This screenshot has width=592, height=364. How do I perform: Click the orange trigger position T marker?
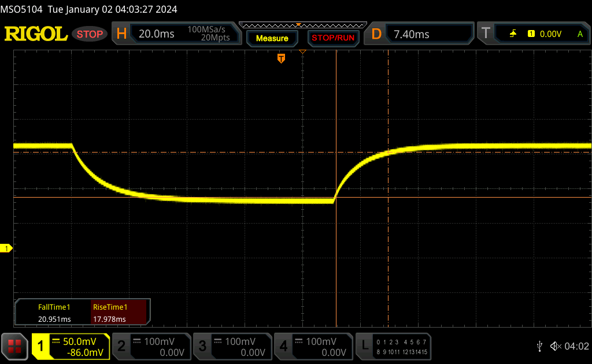281,58
